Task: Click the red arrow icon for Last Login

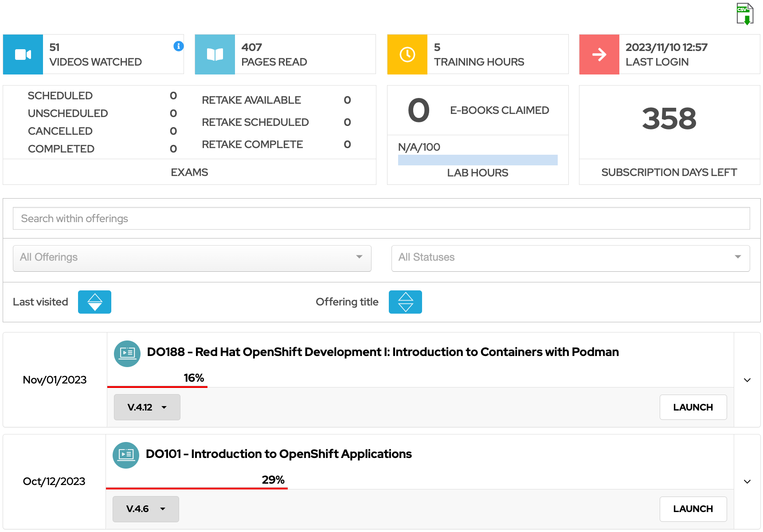Action: 599,54
